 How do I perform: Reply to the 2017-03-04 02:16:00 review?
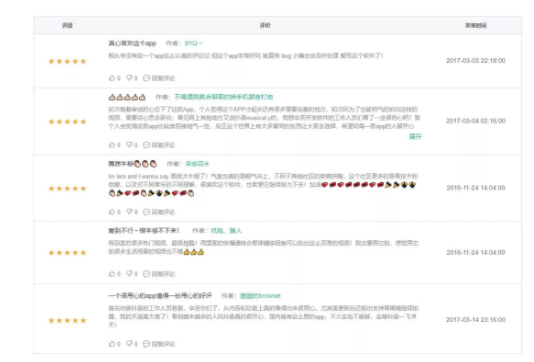click(159, 145)
